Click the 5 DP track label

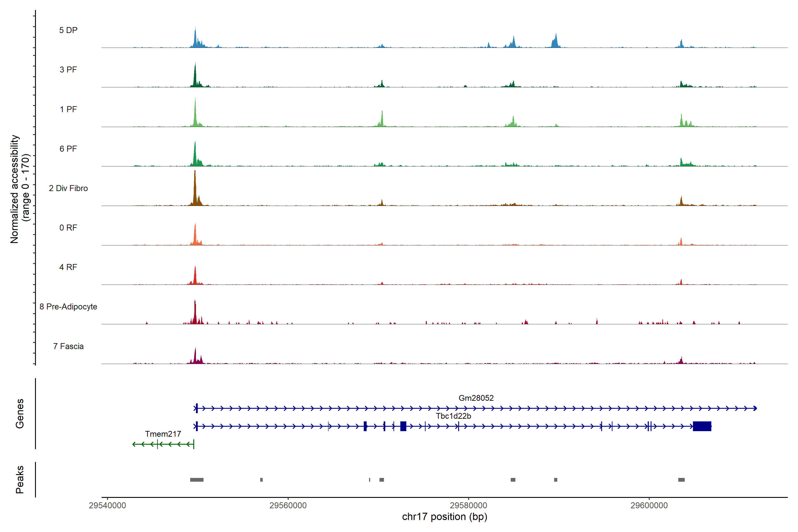point(68,30)
